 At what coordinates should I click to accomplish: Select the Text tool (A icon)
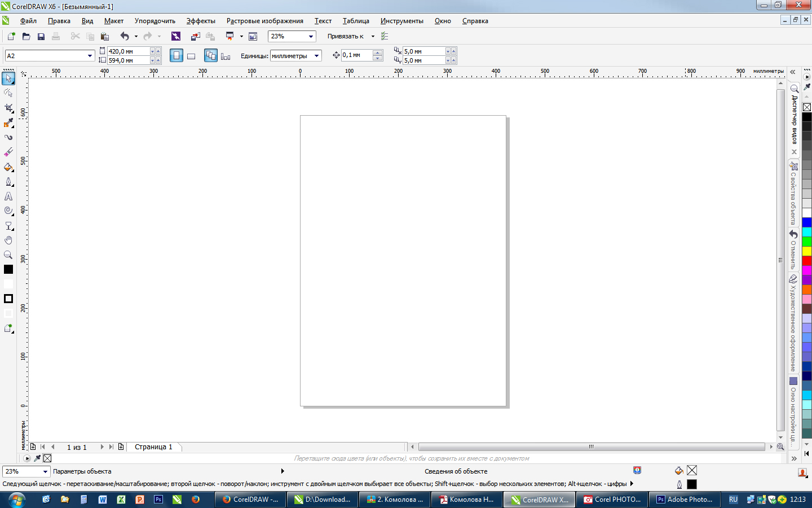point(8,196)
